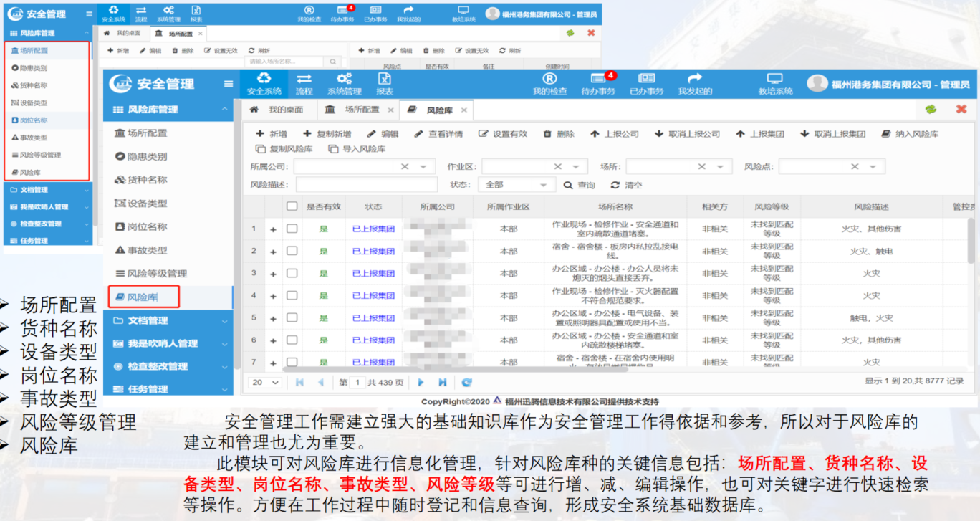Click page number field showing 1
This screenshot has height=521, width=980.
click(x=357, y=383)
